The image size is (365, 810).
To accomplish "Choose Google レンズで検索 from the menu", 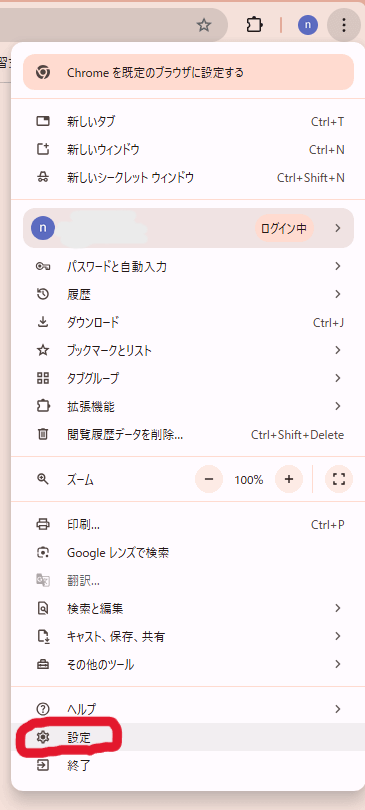I will click(188, 553).
